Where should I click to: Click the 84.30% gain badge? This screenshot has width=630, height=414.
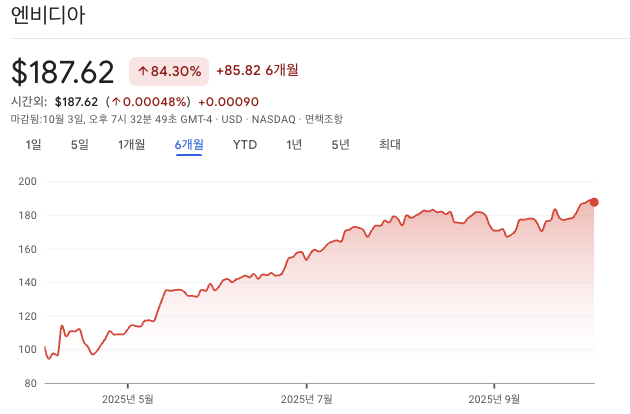click(x=169, y=71)
